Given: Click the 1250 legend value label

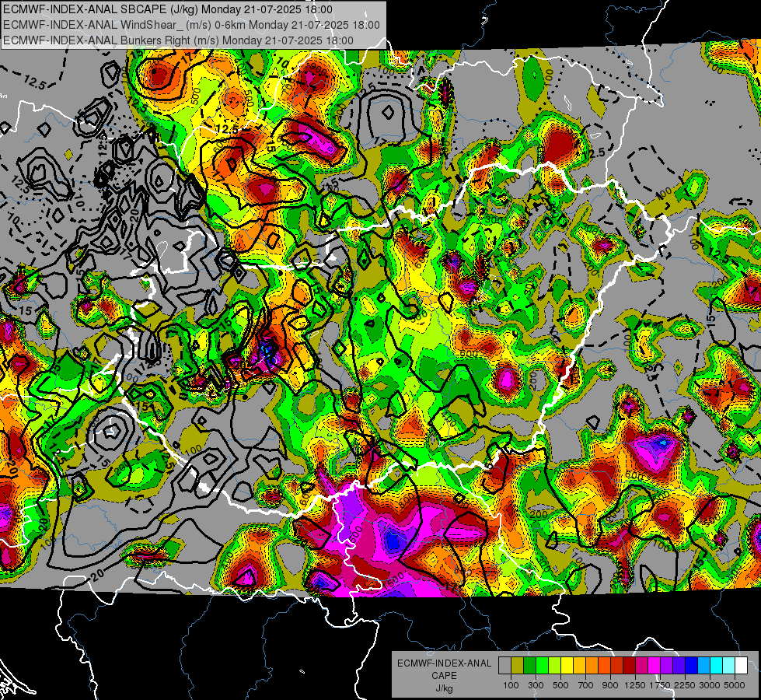Looking at the screenshot, I should click(x=635, y=685).
